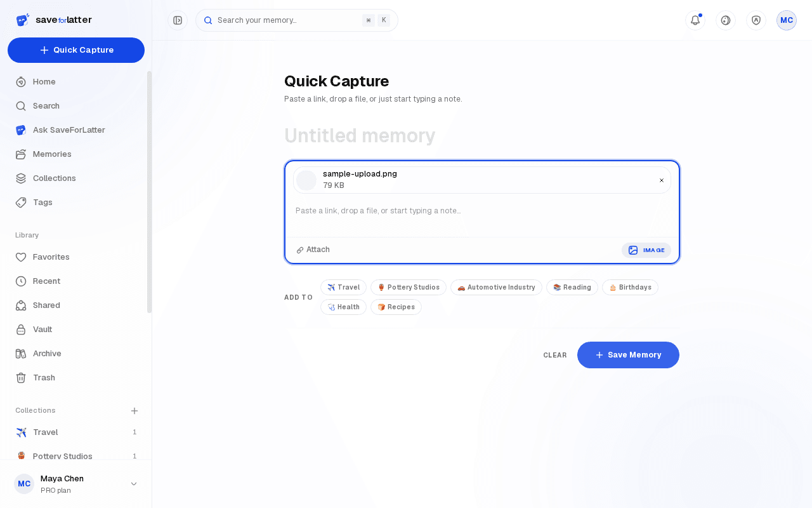Click the IMAGE type badge

[646, 250]
